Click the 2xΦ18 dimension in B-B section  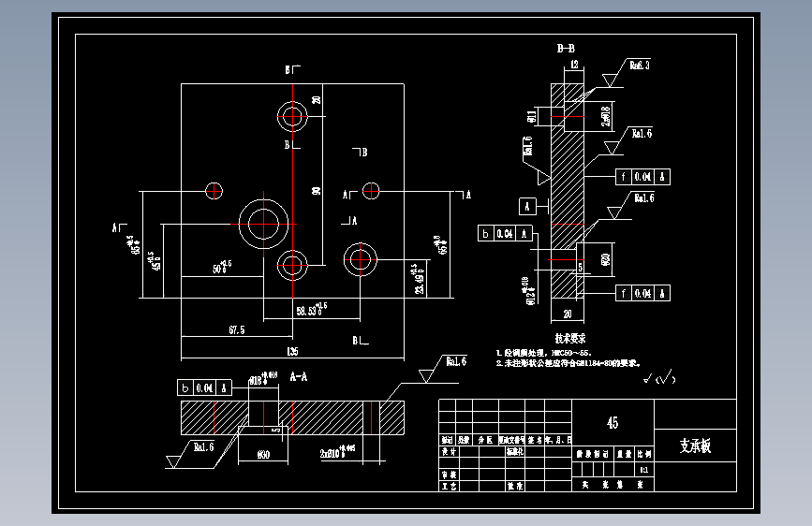[x=605, y=116]
